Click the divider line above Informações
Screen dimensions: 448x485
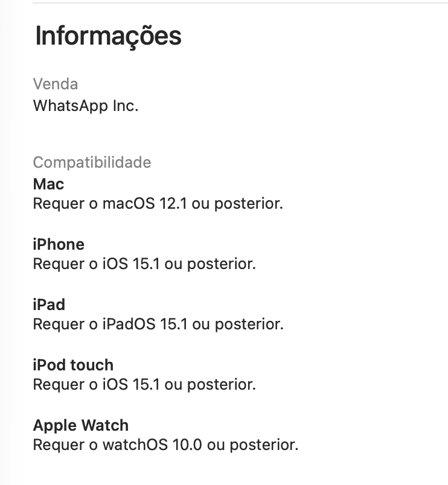tap(240, 3)
